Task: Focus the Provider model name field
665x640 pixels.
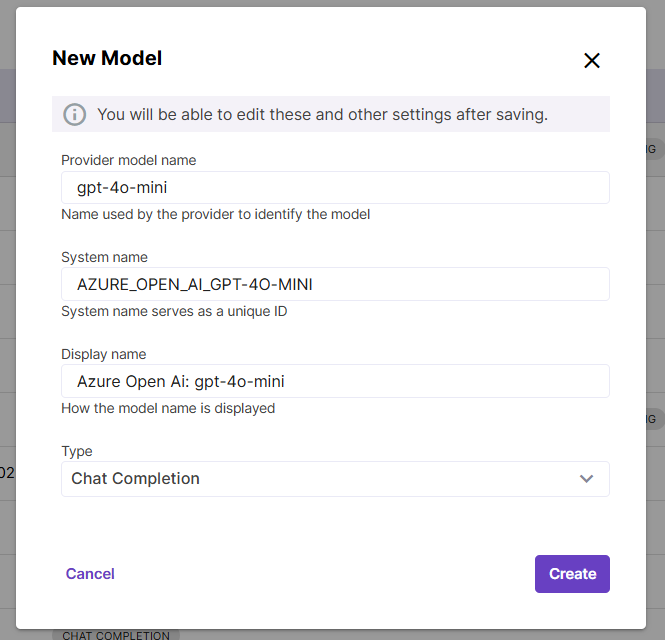Action: click(335, 187)
